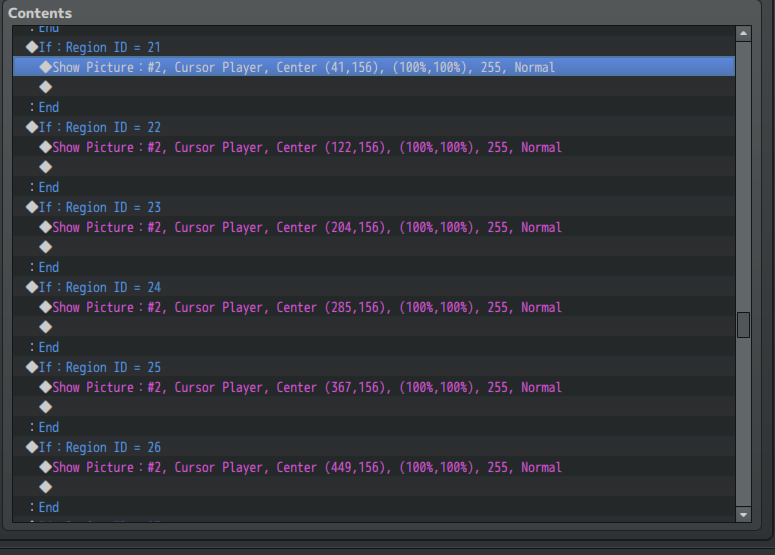Select empty diamond line under Region ID 21 block

[46, 87]
